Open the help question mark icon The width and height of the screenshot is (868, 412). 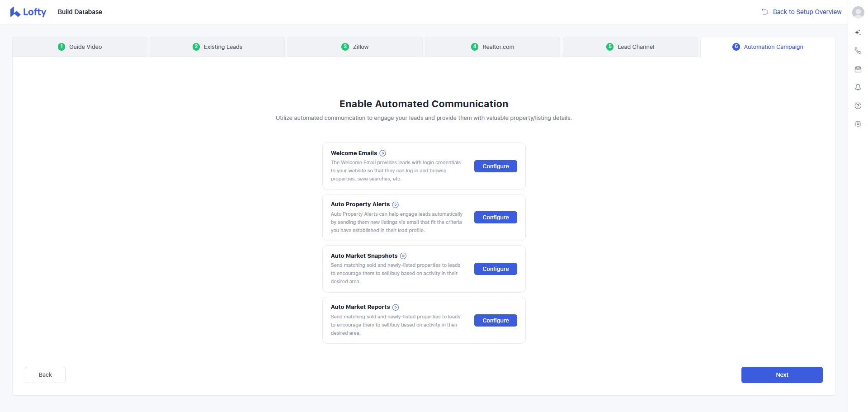pos(858,106)
